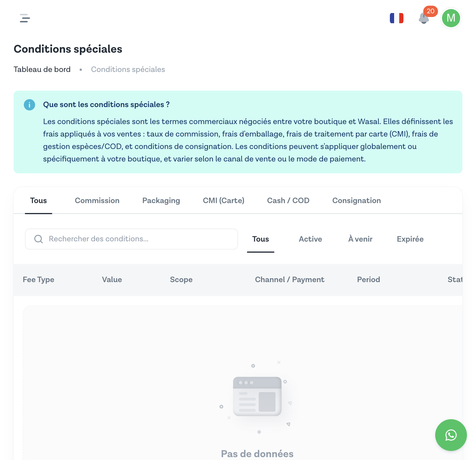Open the CMI (Carte) tab
This screenshot has width=476, height=460.
pyautogui.click(x=224, y=201)
